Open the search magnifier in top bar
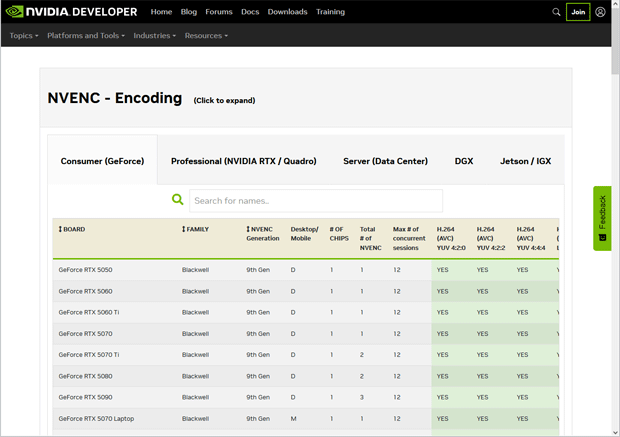Viewport: 620px width, 437px height. pyautogui.click(x=556, y=12)
